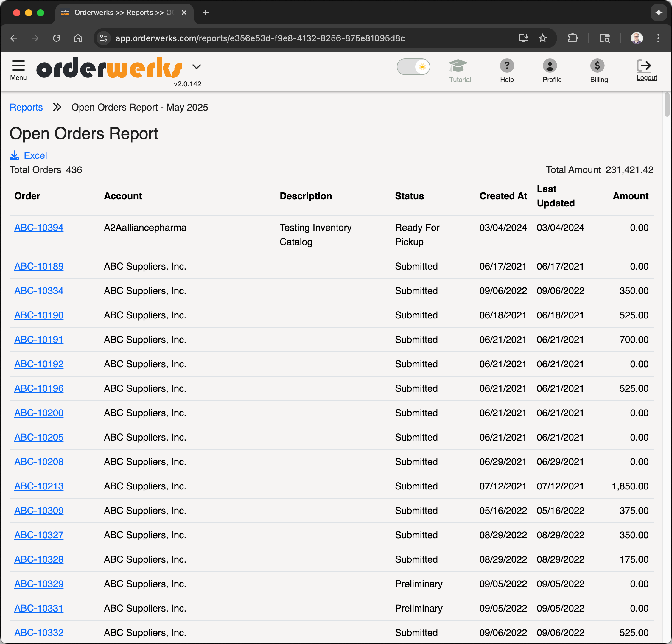This screenshot has width=672, height=644.
Task: Download the report using the Excel icon
Action: point(14,155)
